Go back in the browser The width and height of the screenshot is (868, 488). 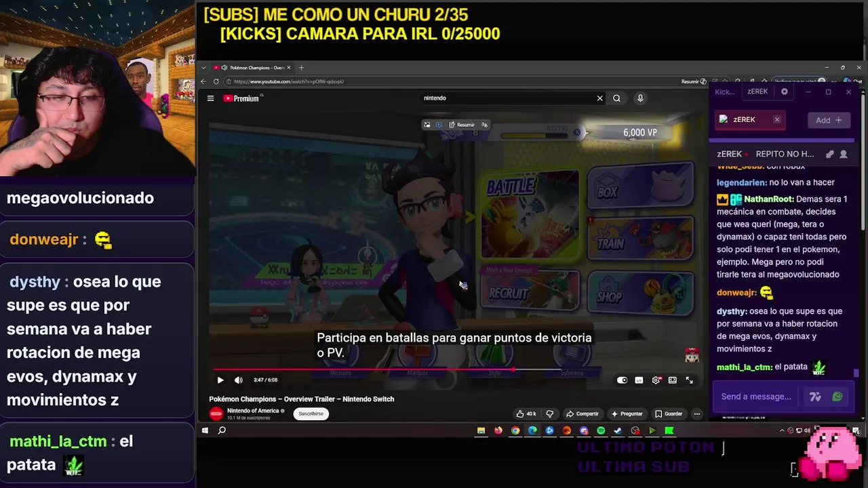point(203,81)
